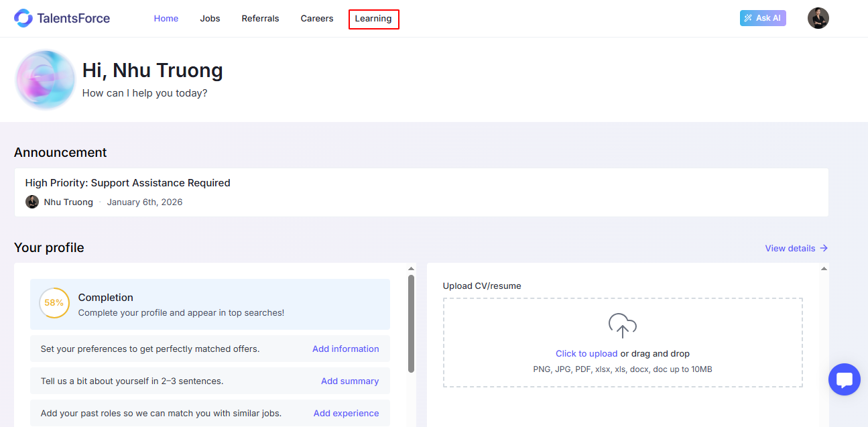Open the chat bubble widget

845,379
